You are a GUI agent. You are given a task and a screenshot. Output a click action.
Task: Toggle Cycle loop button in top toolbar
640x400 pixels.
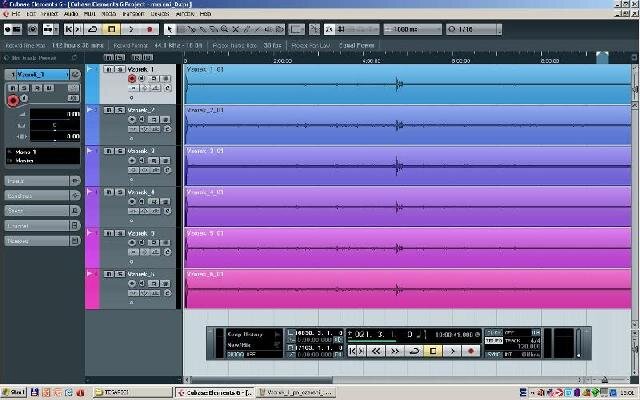click(x=93, y=29)
